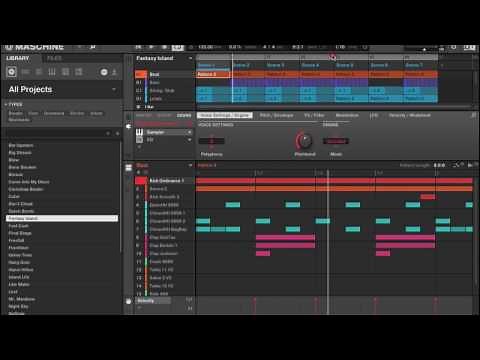Adjust the header master volume slider
This screenshot has height=360, width=480.
(x=423, y=49)
